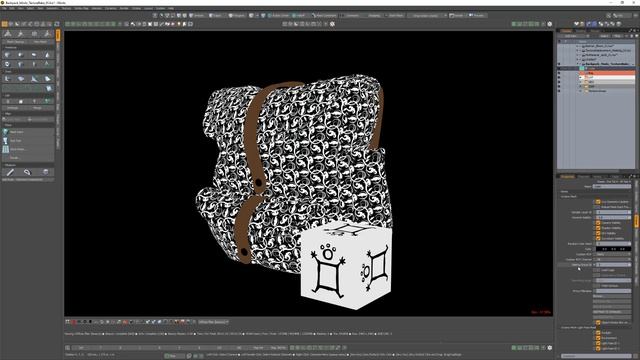
Task: Select the fourth tab icon of the left tool panel
Action: click(x=47, y=34)
